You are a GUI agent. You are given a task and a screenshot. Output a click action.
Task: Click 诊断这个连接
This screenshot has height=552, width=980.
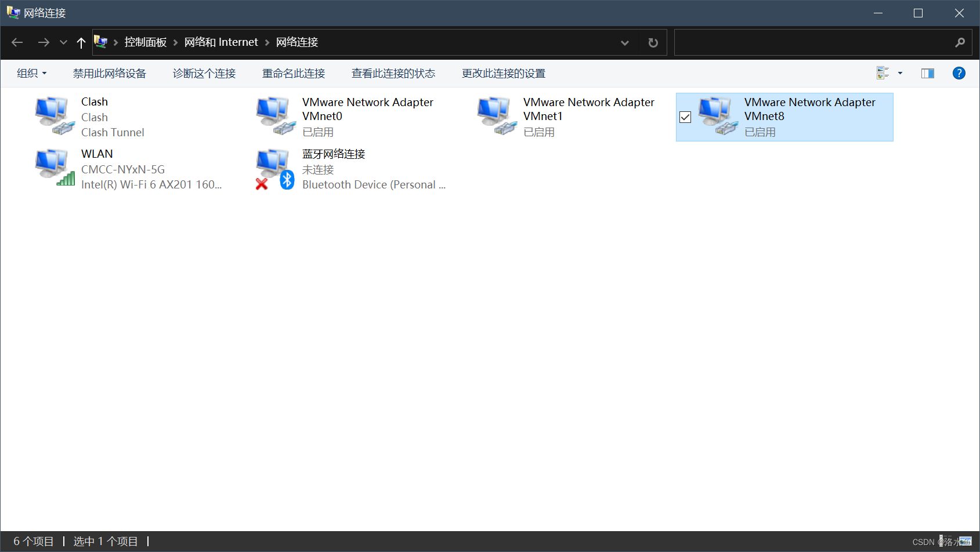pyautogui.click(x=204, y=73)
